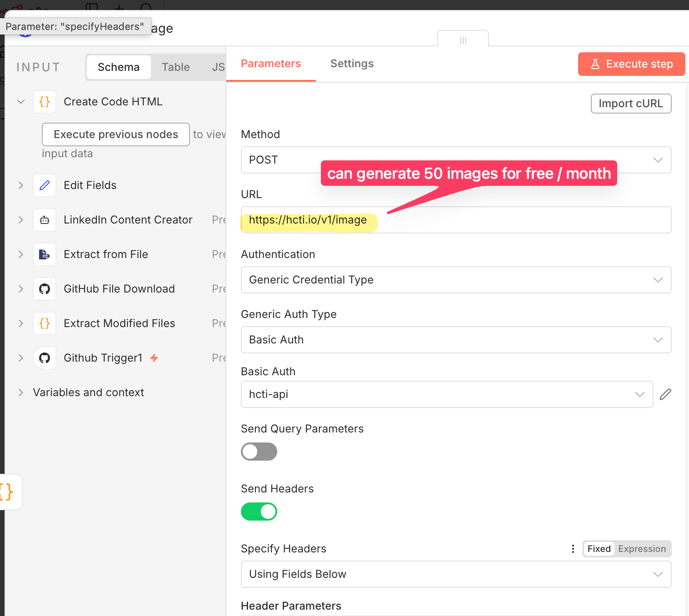
Task: Edit the hcti-api credential via pencil icon
Action: (x=665, y=394)
